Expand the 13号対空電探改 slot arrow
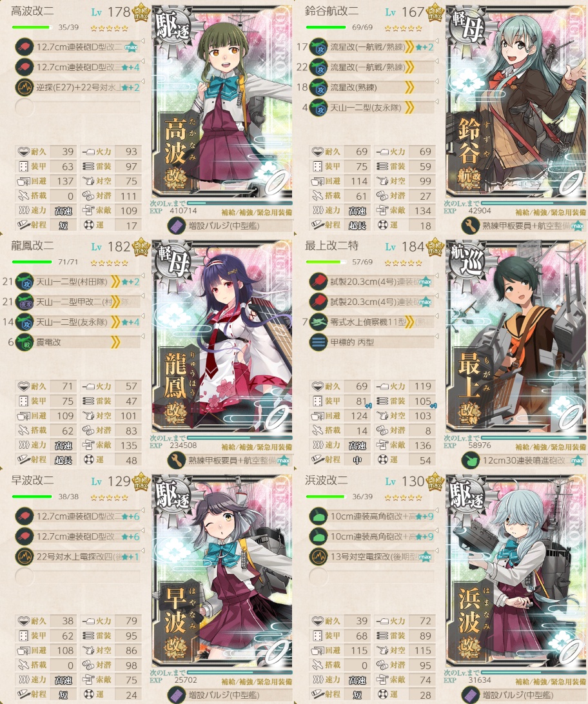Screen dimensions: 588x704 coord(436,551)
